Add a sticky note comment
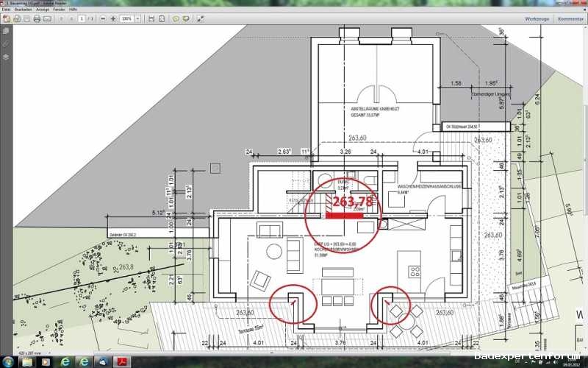Image resolution: width=588 pixels, height=368 pixels. [176, 18]
